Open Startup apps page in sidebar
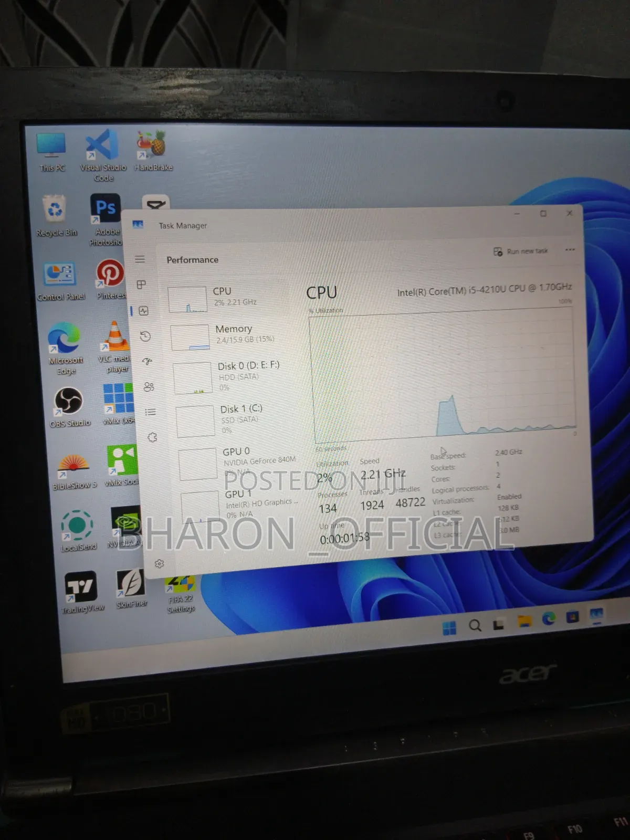Viewport: 630px width, 840px height. (x=147, y=361)
